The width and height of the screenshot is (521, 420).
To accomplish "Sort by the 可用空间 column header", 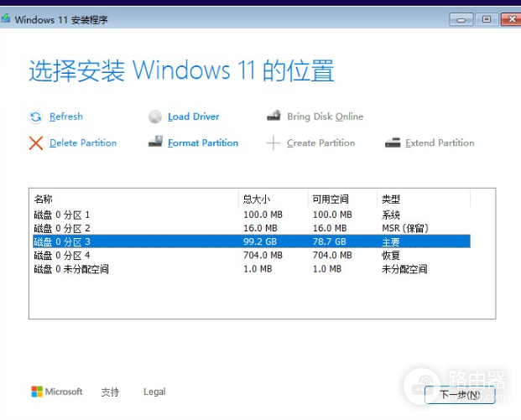I will coord(342,199).
